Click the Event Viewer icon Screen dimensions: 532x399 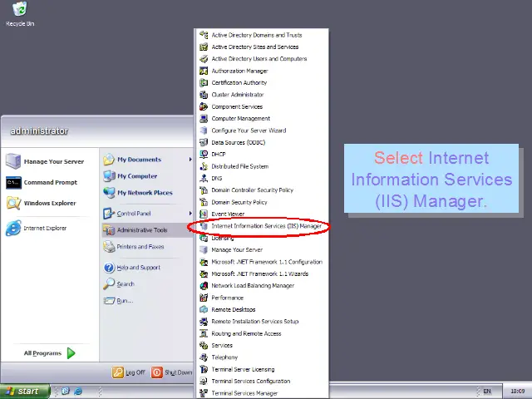point(204,214)
